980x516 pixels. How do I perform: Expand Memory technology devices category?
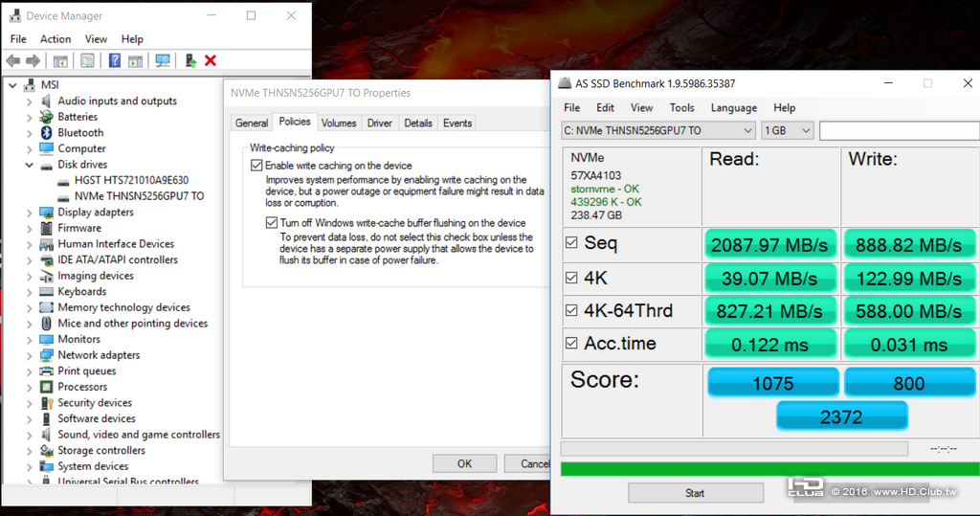coord(29,307)
